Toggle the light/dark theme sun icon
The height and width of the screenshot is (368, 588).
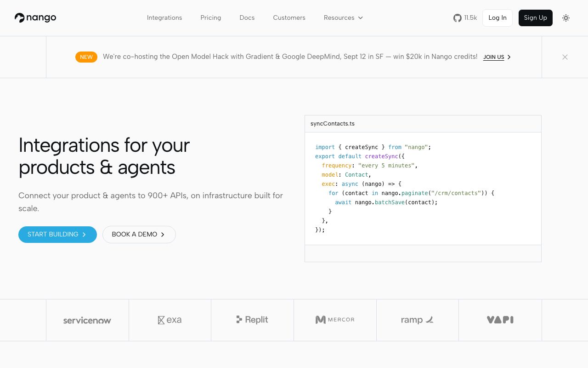click(x=566, y=18)
